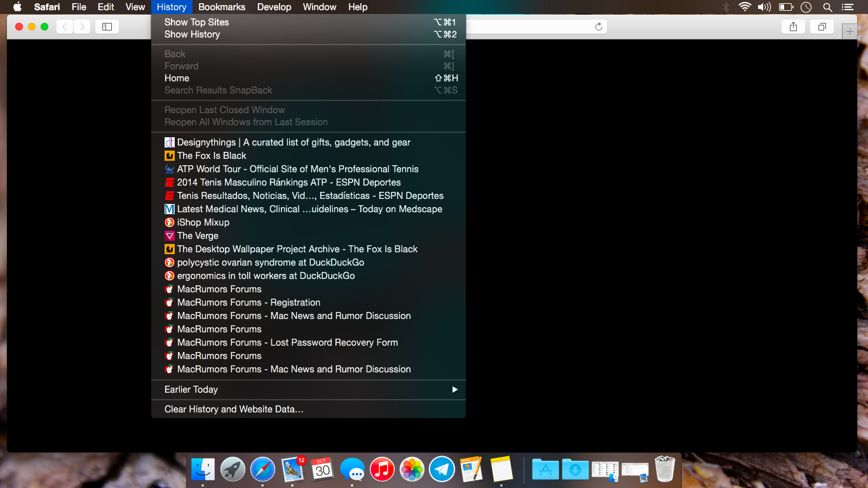The height and width of the screenshot is (488, 868).
Task: Open Latest Medical News Medscape entry
Action: (x=308, y=209)
